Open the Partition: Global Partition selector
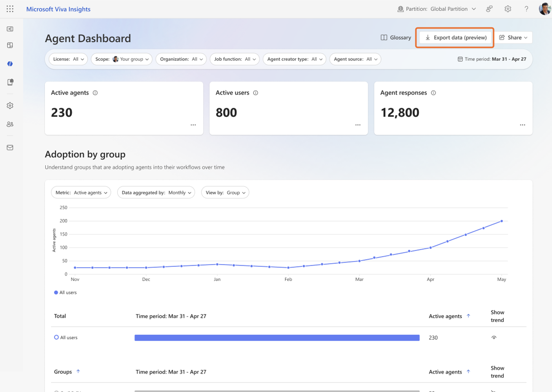Viewport: 552px width, 392px height. [x=437, y=9]
